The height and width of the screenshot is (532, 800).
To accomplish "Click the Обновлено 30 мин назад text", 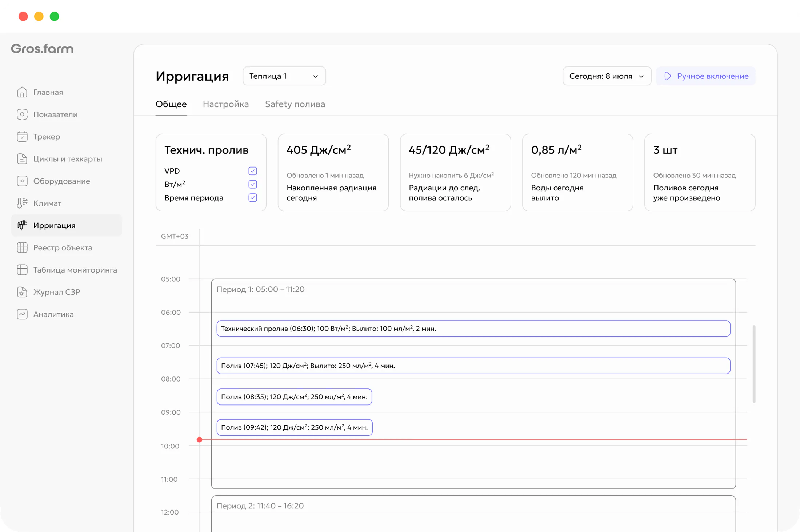I will click(695, 175).
